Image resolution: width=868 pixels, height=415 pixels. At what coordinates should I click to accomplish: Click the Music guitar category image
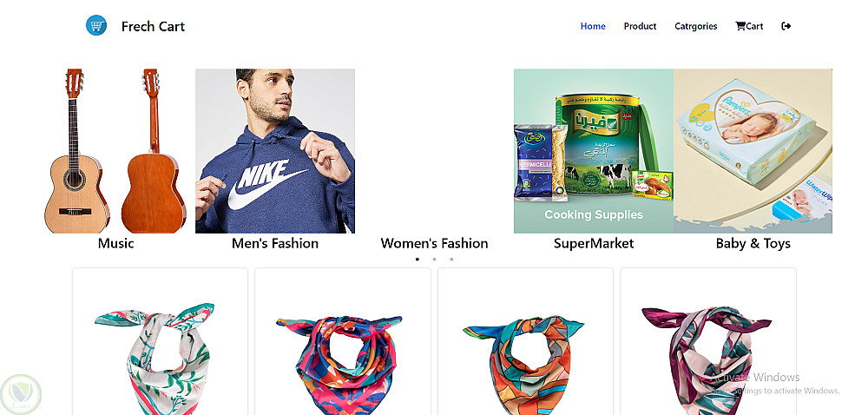[115, 150]
